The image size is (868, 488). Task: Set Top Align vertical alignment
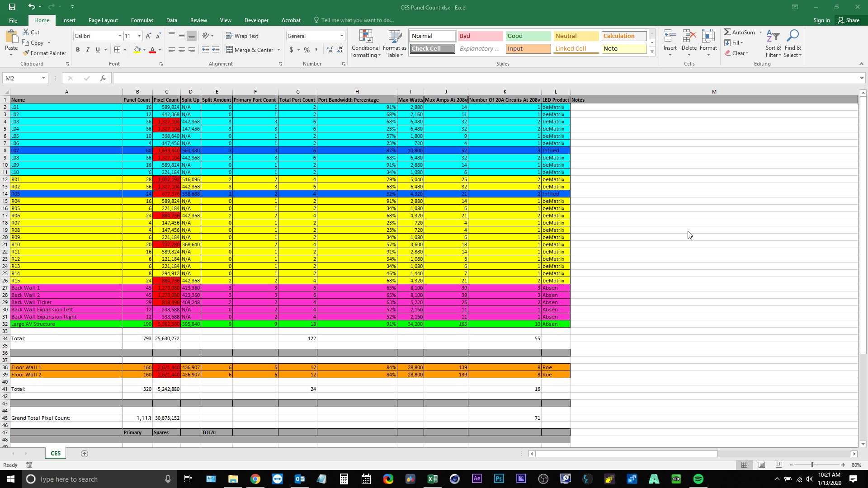coord(172,36)
